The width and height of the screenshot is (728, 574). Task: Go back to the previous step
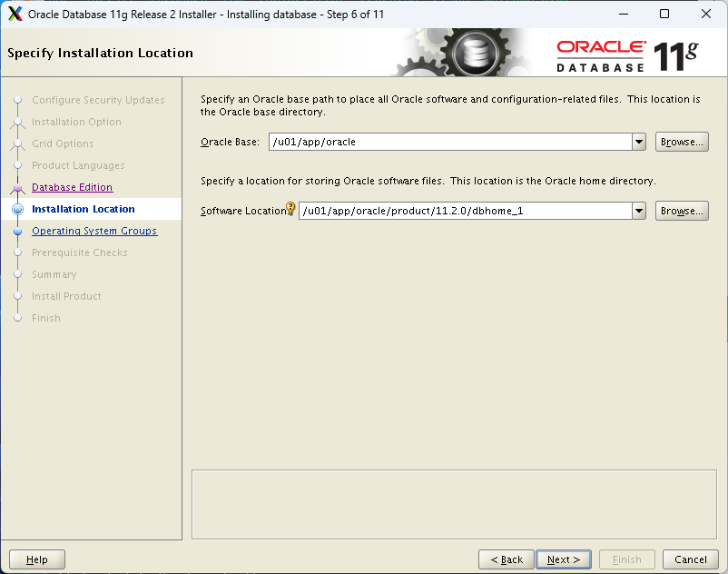pyautogui.click(x=507, y=559)
